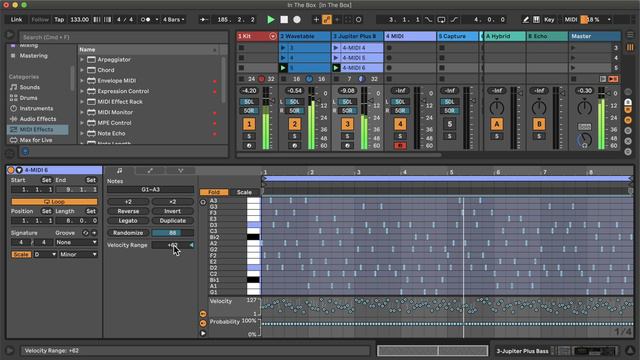
Task: Expand the Note Echo folder
Action: tap(82, 133)
